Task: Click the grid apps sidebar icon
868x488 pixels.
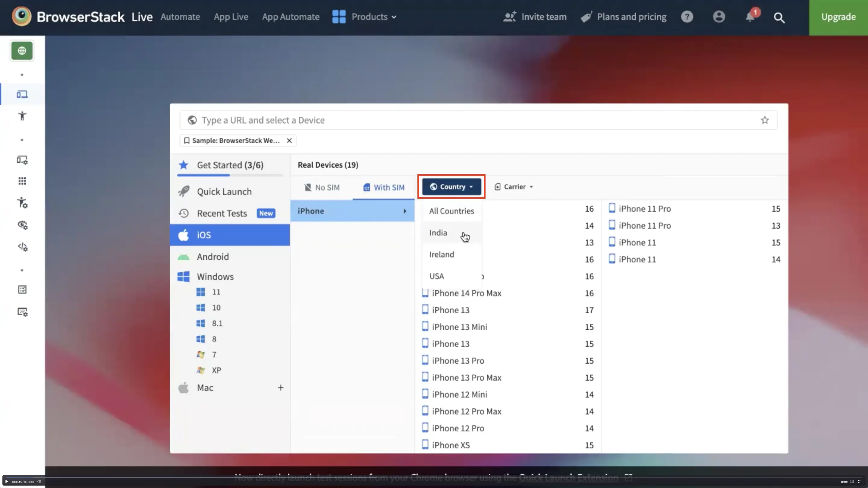Action: click(x=22, y=181)
